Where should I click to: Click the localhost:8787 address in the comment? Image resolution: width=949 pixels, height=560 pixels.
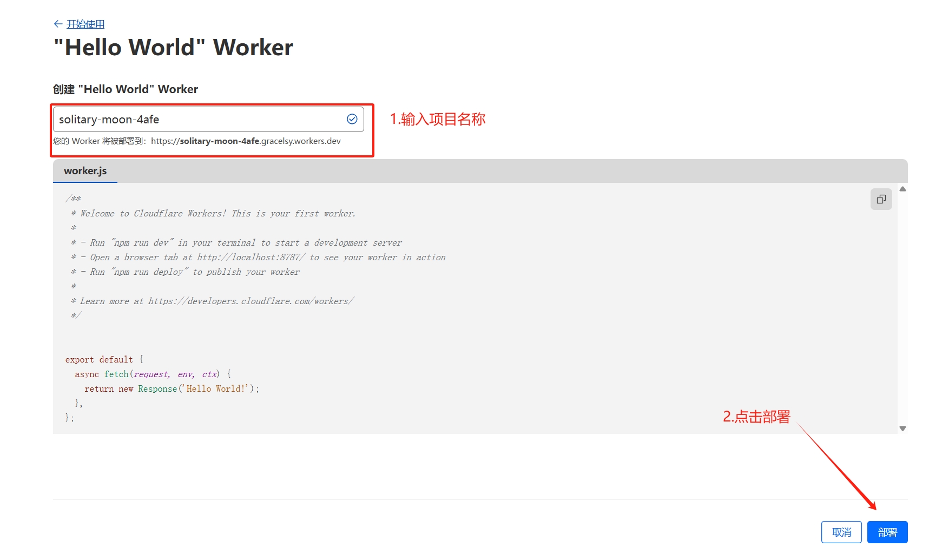tap(251, 258)
